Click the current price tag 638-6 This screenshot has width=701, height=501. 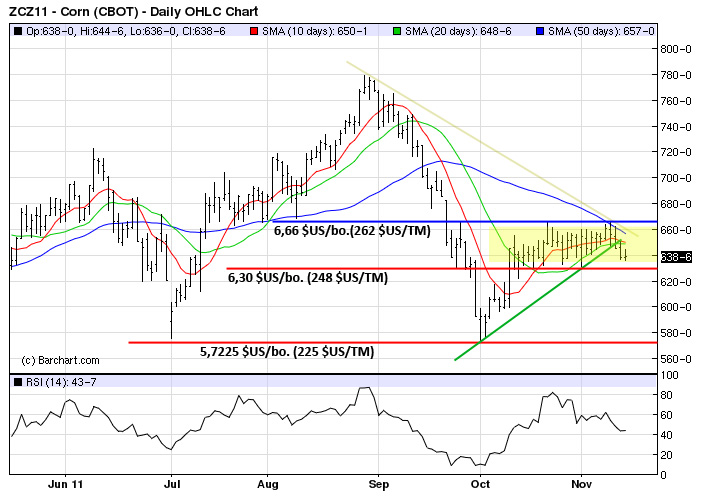676,257
